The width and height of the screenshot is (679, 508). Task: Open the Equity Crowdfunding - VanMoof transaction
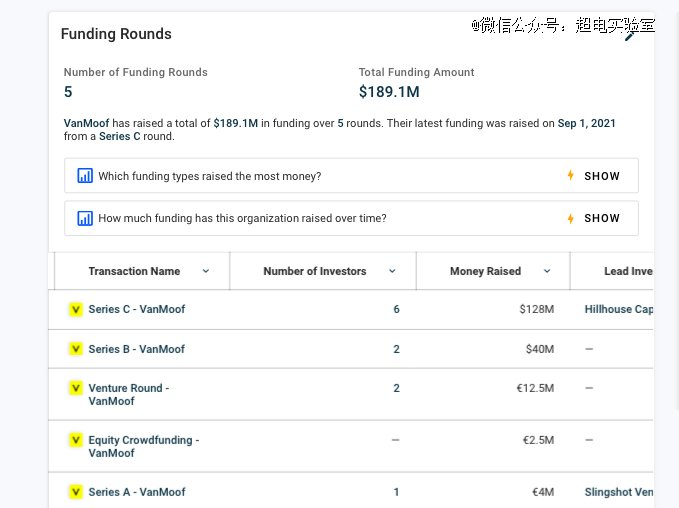[144, 447]
